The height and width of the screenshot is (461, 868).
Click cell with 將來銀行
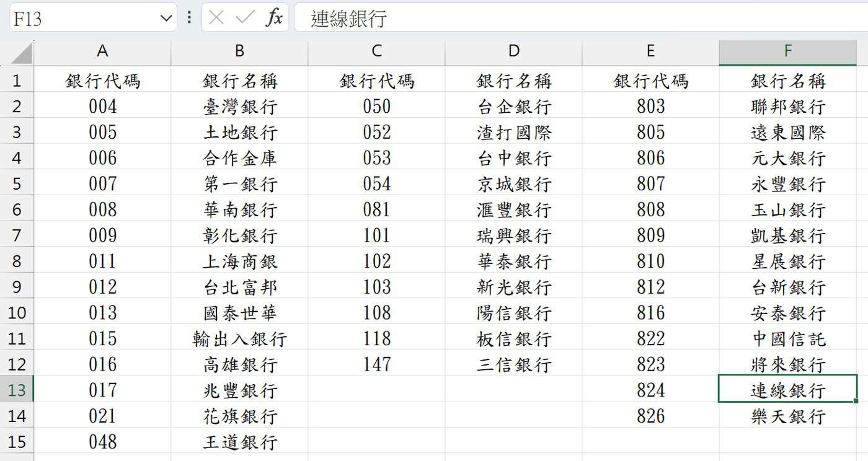click(x=787, y=364)
